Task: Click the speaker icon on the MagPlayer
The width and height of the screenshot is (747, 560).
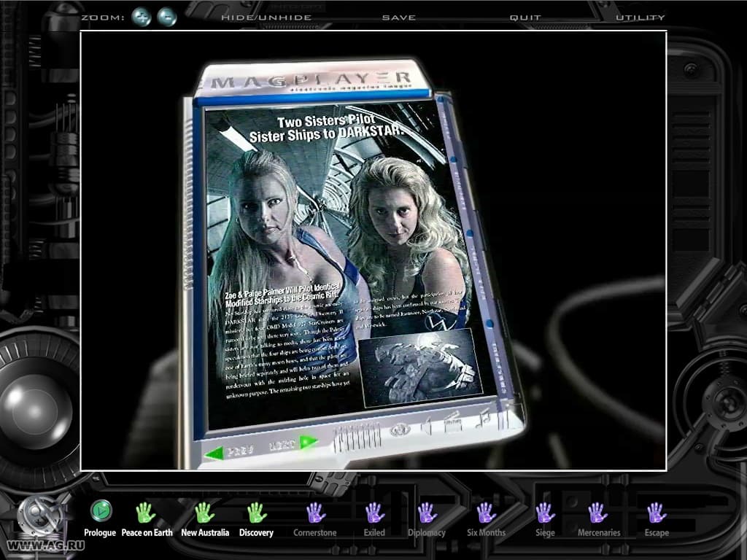Action: coord(427,427)
